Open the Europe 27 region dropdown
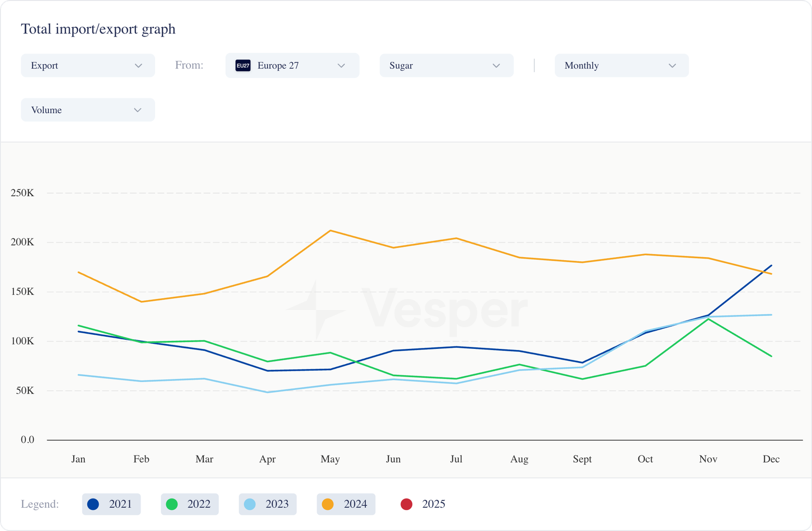The height and width of the screenshot is (531, 812). [x=292, y=65]
